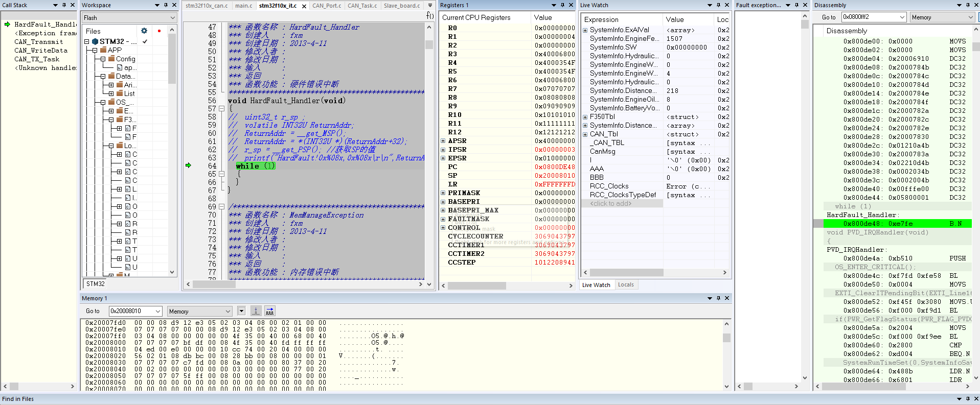Switch to the CAN_Task.c tab

(362, 6)
